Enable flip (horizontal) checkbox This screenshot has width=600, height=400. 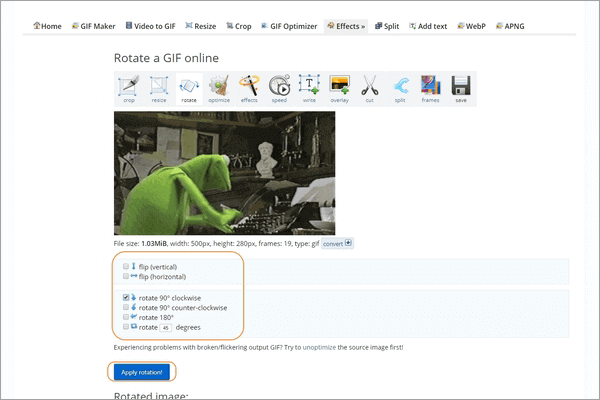[x=126, y=276]
